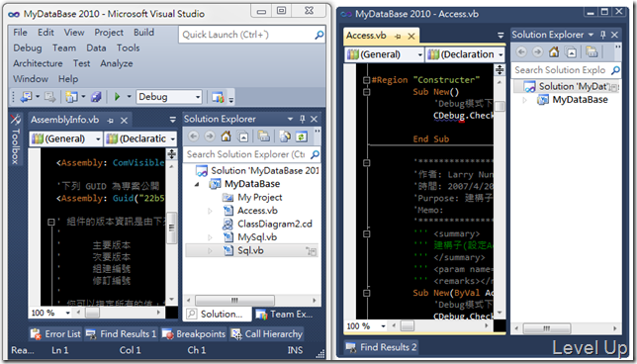Click Home icon in left Solution Explorer

226,136
